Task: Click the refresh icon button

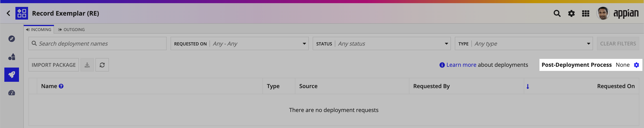Action: (x=102, y=65)
